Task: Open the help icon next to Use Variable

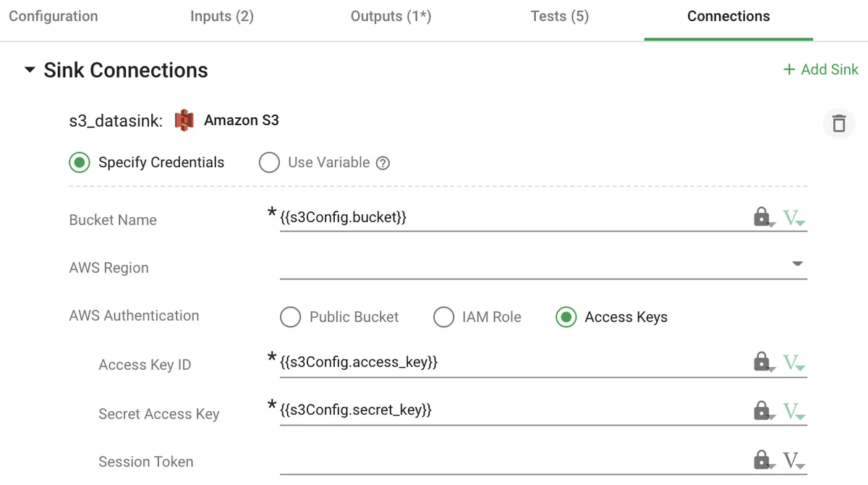Action: (383, 162)
